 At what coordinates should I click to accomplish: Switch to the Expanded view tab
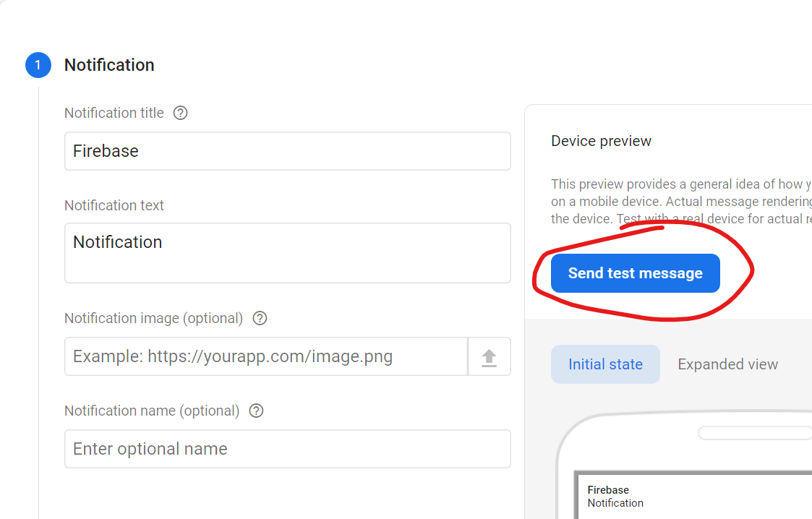point(727,364)
